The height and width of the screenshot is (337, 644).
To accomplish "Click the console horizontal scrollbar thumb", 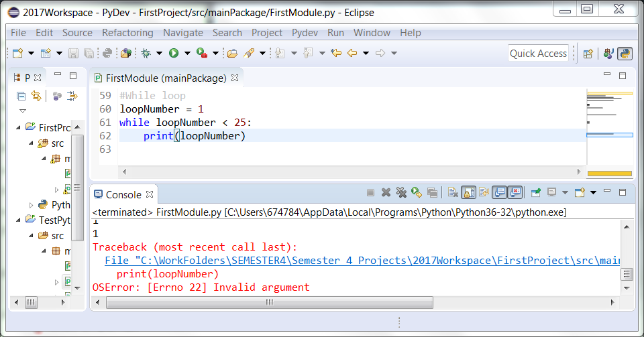I will point(270,303).
